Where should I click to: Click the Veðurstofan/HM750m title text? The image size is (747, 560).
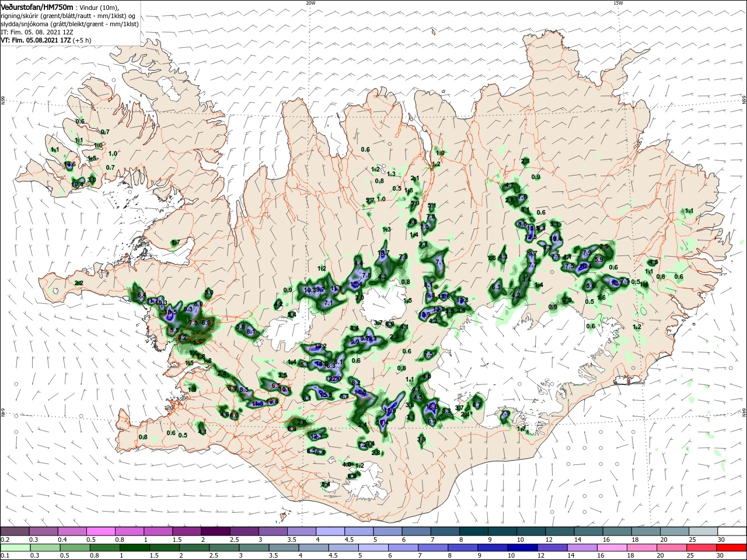pos(37,6)
